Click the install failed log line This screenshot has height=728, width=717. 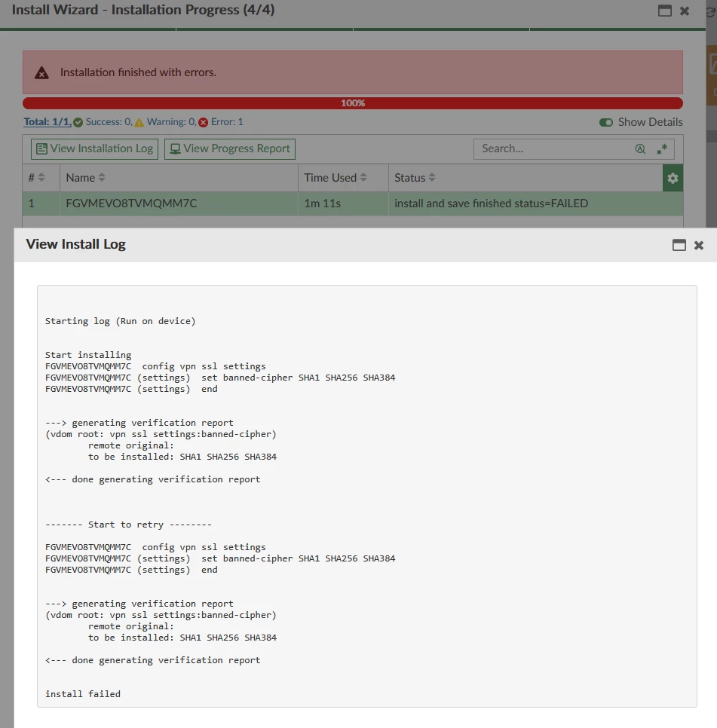pyautogui.click(x=83, y=693)
